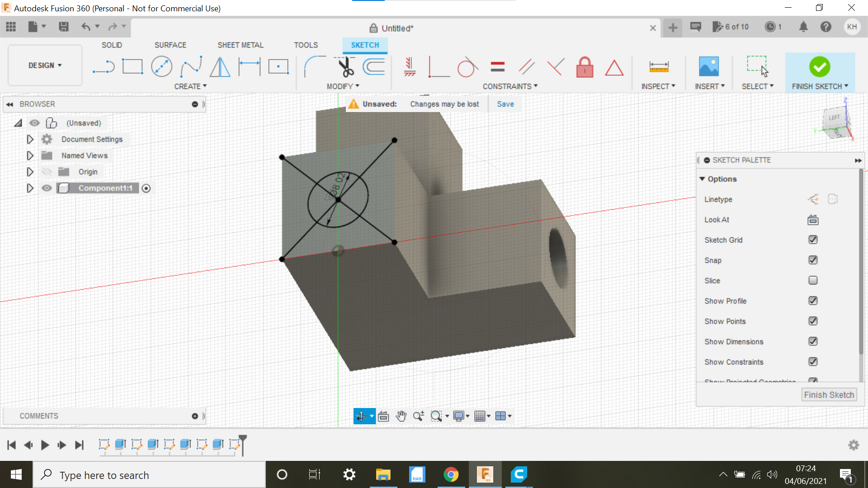Open the TOOLS tab
The width and height of the screenshot is (868, 488).
[306, 45]
